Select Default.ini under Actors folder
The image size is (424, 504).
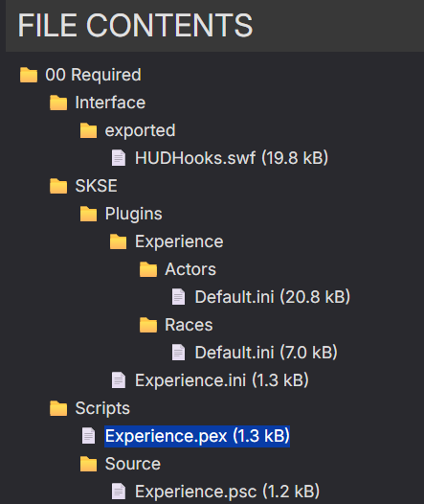click(x=272, y=297)
